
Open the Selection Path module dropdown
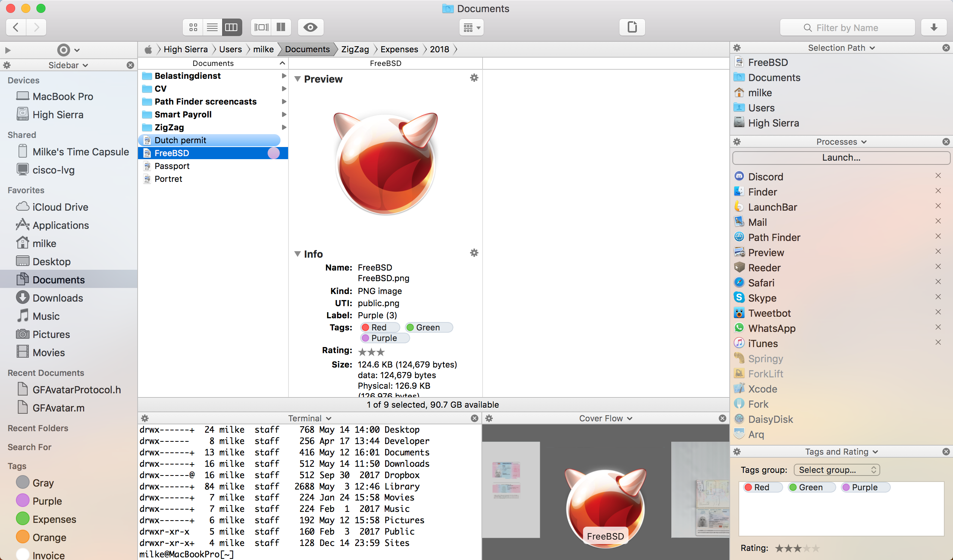(841, 48)
